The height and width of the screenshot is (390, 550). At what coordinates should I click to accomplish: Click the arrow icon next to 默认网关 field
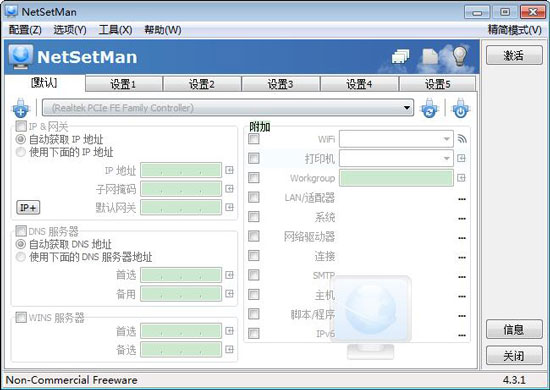point(229,207)
